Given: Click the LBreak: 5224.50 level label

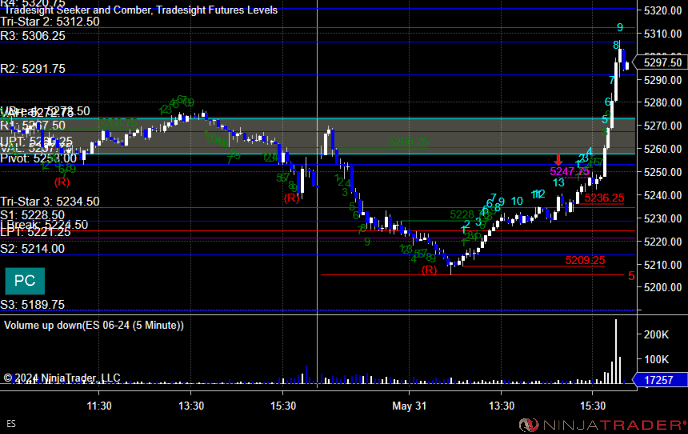Looking at the screenshot, I should [44, 225].
